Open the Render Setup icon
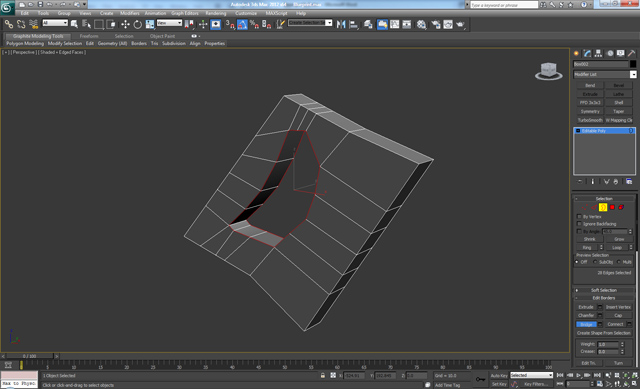This screenshot has height=389, width=640. (436, 24)
